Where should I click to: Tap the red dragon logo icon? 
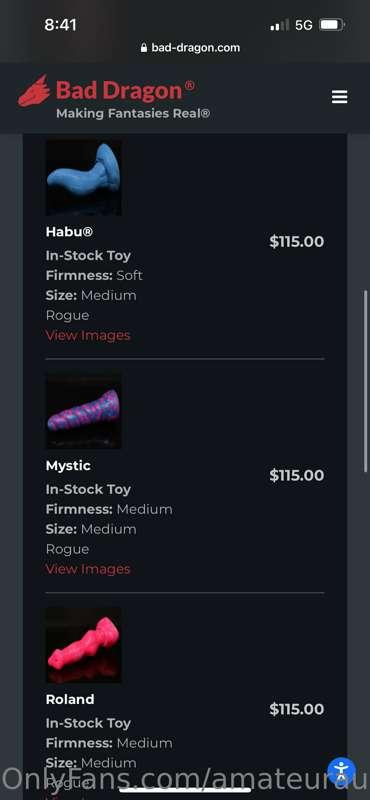coord(34,91)
